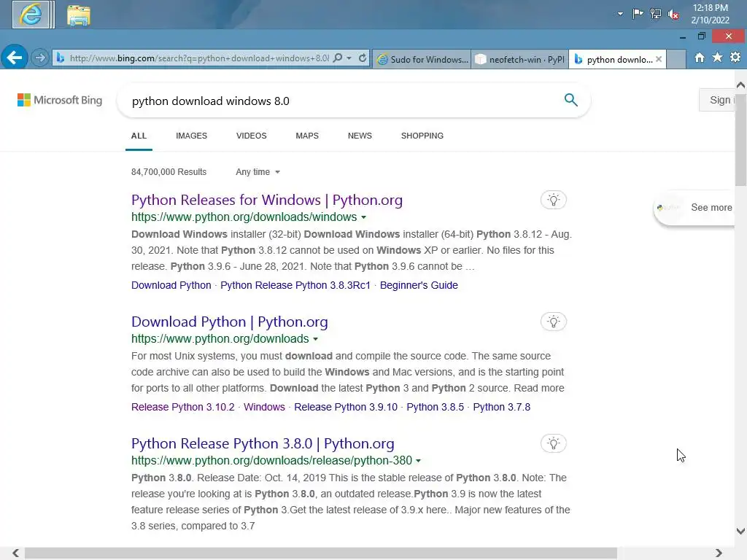Screen dimensions: 747x560
Task: Show hidden tray icons arrow
Action: [620, 14]
